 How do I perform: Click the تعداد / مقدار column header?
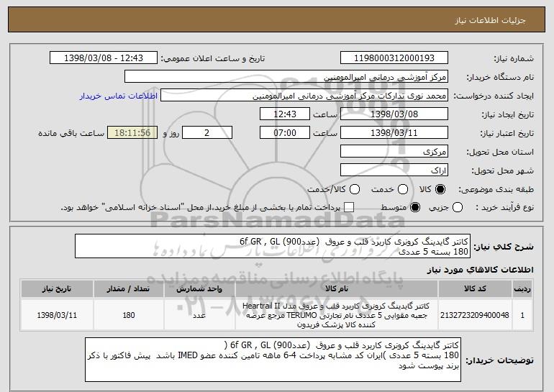(x=129, y=289)
